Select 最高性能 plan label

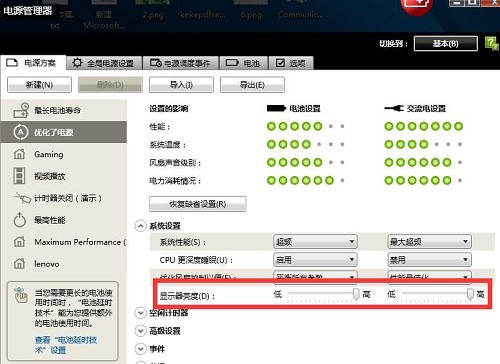tap(50, 220)
